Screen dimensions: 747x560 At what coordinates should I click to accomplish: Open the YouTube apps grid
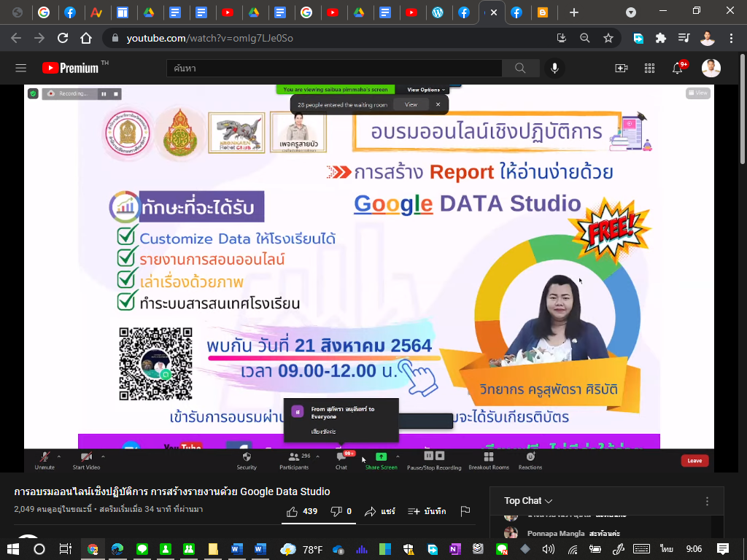pos(649,68)
